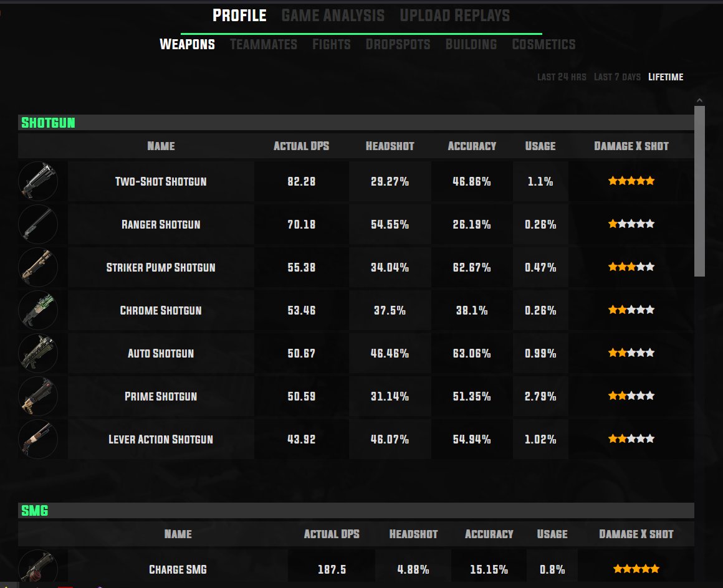Click the Auto Shotgun star rating

click(x=631, y=353)
